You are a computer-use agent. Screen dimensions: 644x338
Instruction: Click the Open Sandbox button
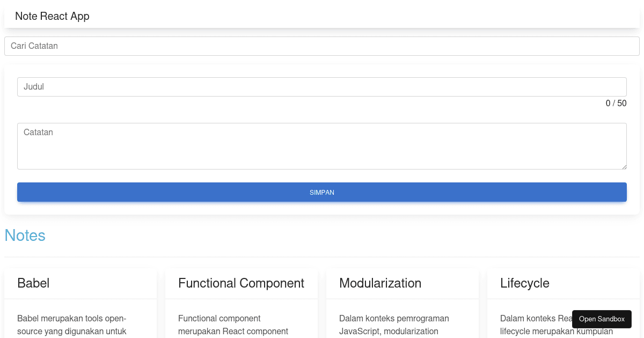point(602,319)
